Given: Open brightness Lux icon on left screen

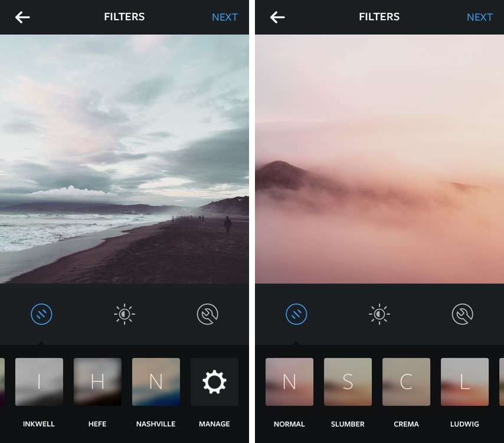Looking at the screenshot, I should point(125,314).
